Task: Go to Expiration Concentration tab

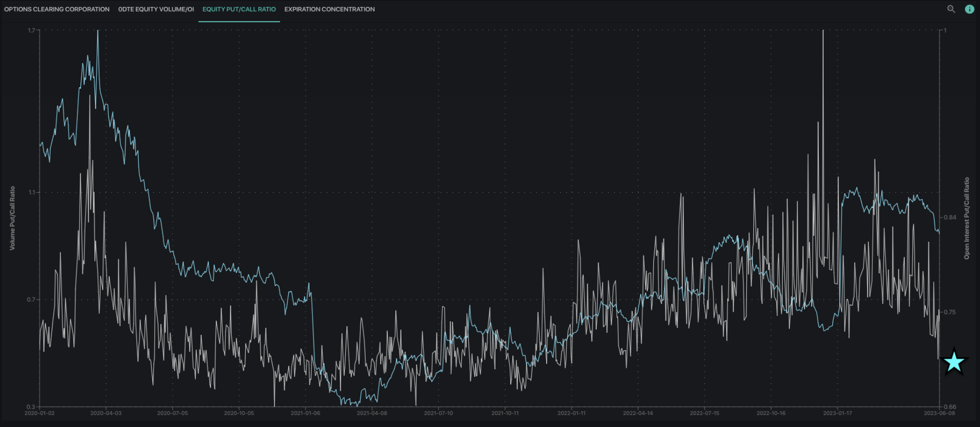Action: coord(330,9)
